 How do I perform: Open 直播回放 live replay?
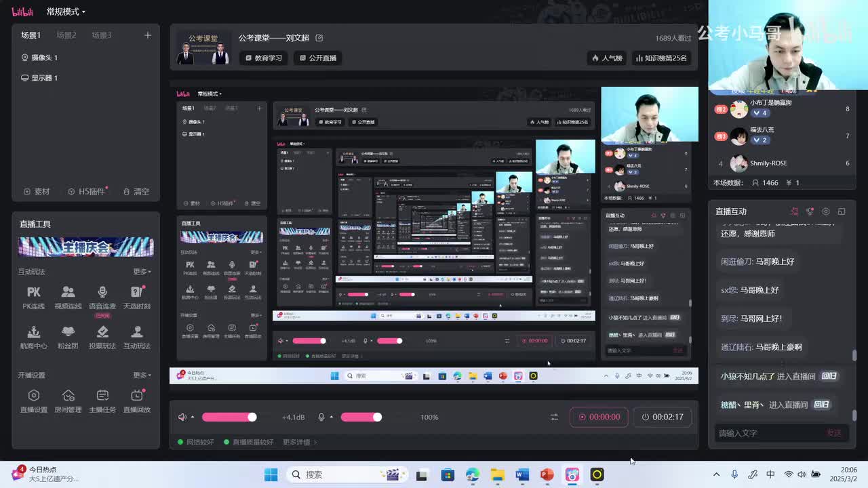click(x=137, y=401)
